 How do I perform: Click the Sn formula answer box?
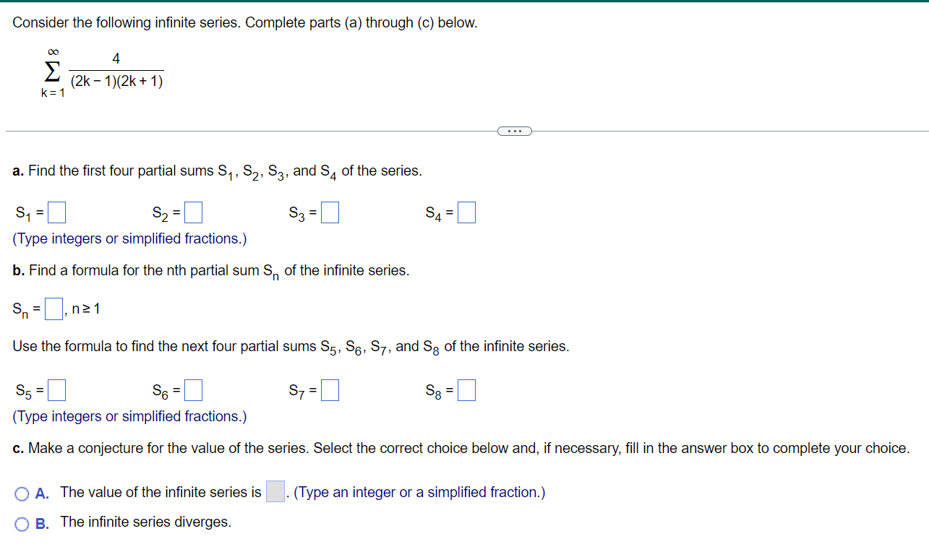[x=52, y=308]
